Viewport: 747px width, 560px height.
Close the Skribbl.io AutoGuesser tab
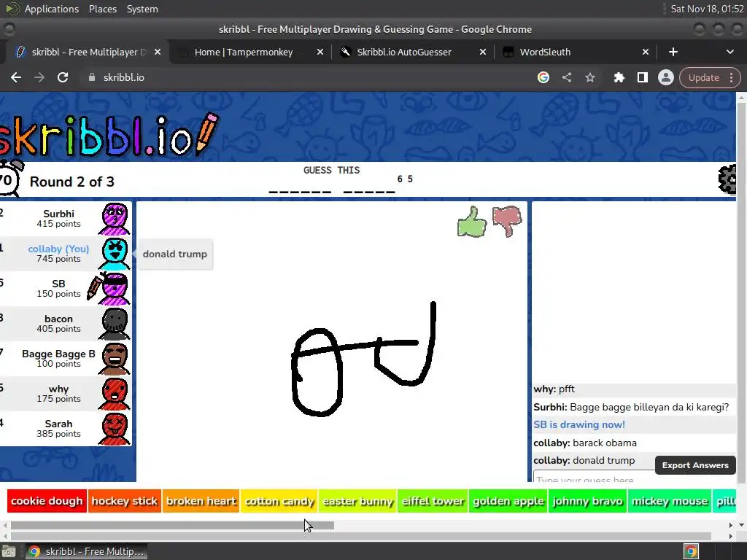click(x=483, y=52)
